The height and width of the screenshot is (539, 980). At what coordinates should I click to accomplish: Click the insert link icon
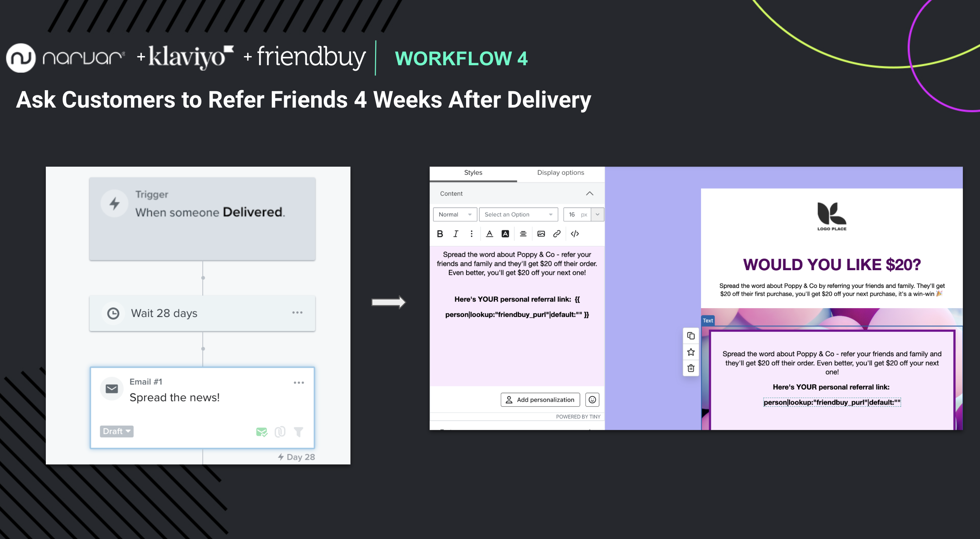tap(557, 233)
